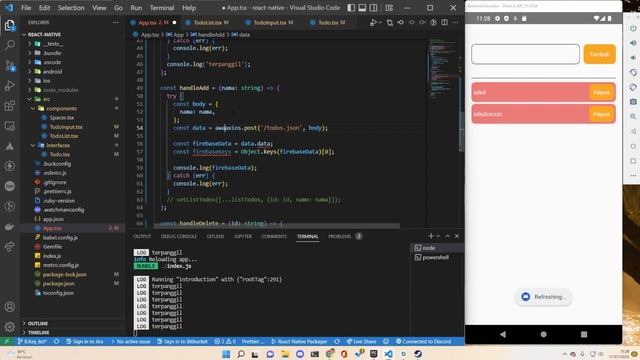Viewport: 640px width, 360px height.
Task: Open editor More Actions ellipsis
Action: pyautogui.click(x=456, y=22)
